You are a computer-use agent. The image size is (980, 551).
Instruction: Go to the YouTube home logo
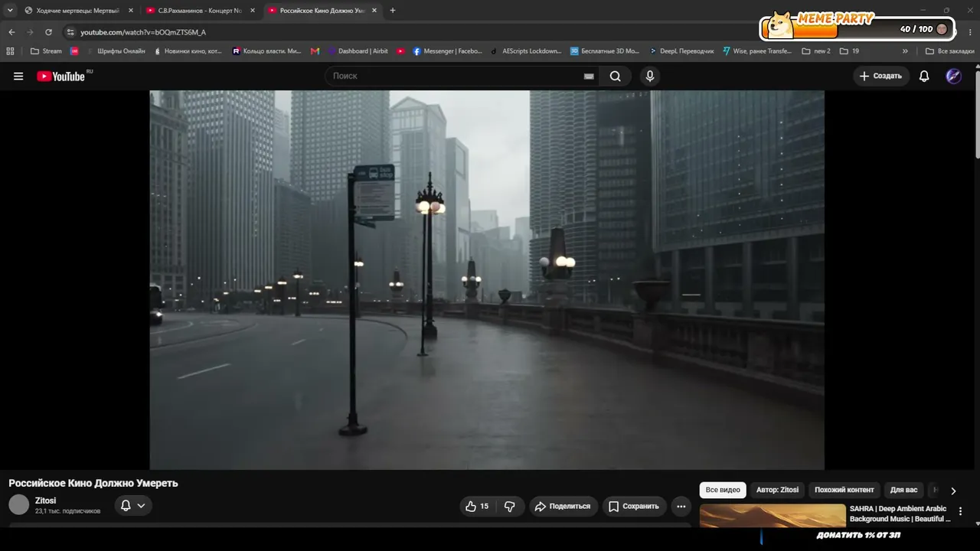(x=61, y=76)
